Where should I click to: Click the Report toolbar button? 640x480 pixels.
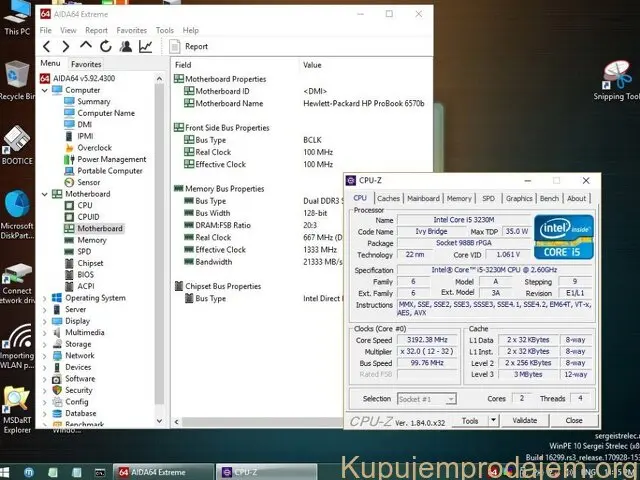coord(189,46)
